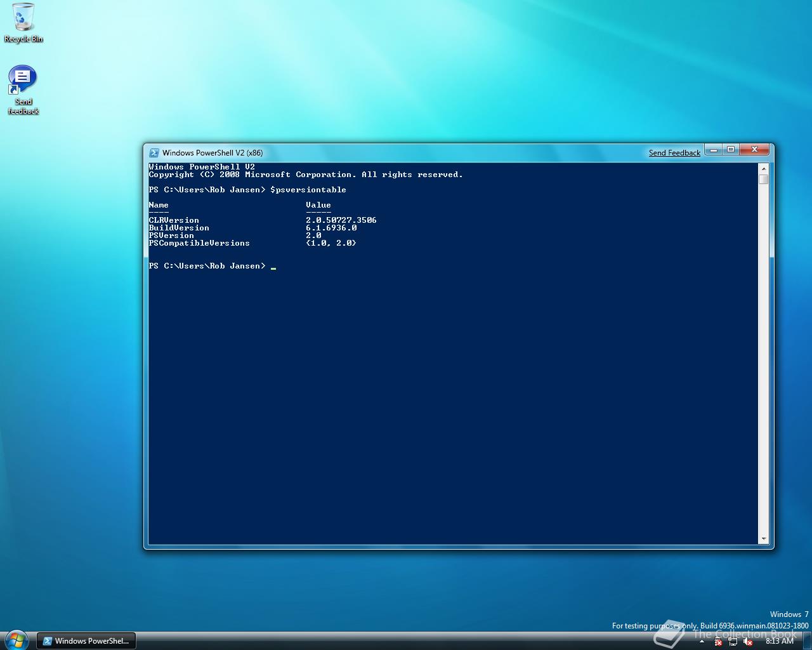Select the Windows PowerShell taskbar button

86,641
